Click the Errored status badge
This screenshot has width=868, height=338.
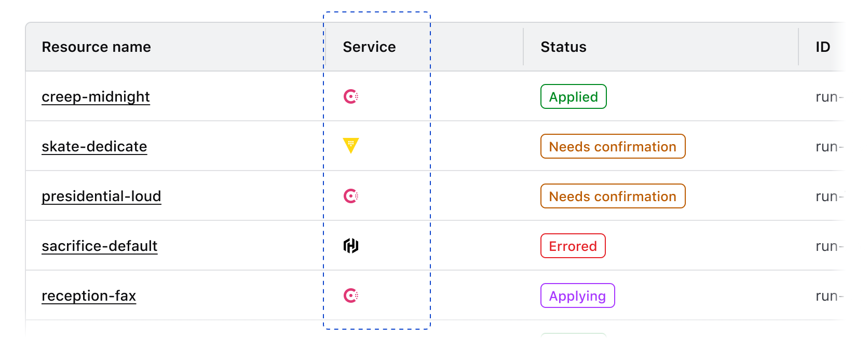coord(573,246)
